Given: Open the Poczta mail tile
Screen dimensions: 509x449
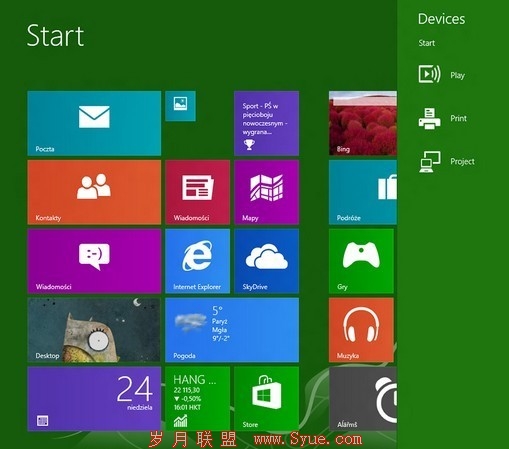Looking at the screenshot, I should point(94,123).
